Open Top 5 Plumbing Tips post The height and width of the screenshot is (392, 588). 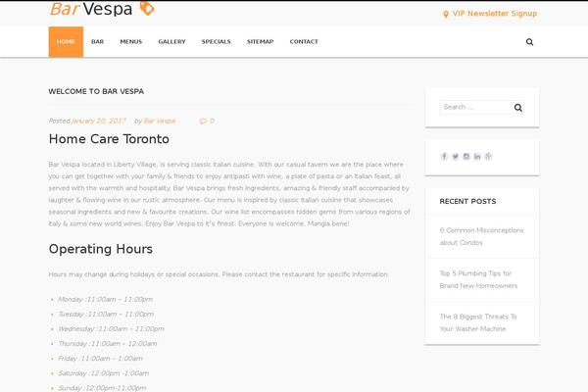pyautogui.click(x=478, y=279)
